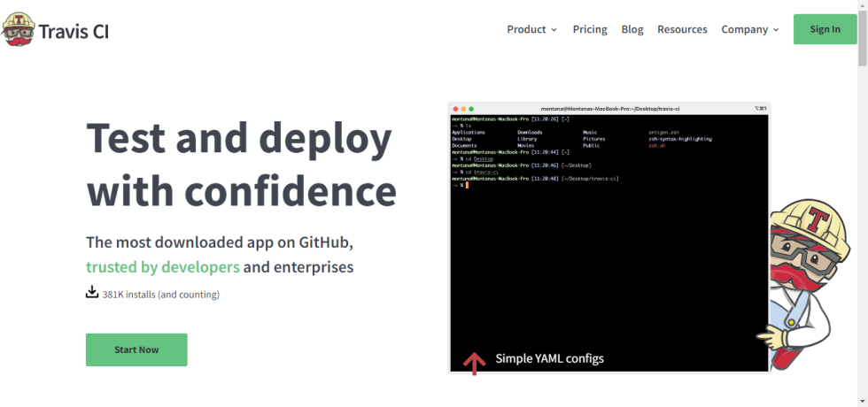Follow the 'trusted by developers' link

(163, 267)
